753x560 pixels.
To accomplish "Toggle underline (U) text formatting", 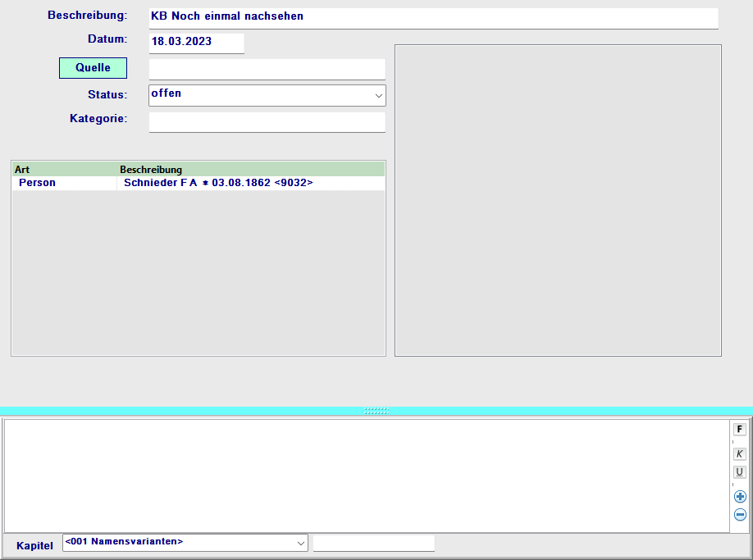I will 739,472.
